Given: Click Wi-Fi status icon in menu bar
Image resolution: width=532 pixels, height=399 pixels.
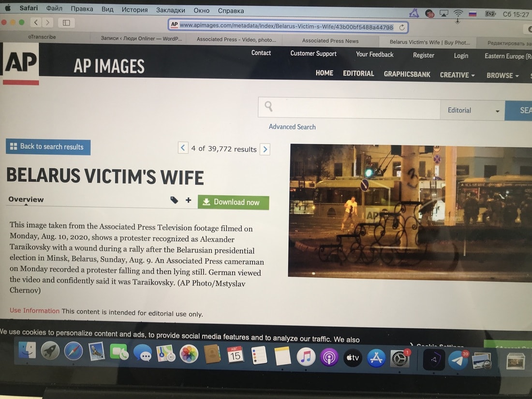Looking at the screenshot, I should click(x=458, y=14).
